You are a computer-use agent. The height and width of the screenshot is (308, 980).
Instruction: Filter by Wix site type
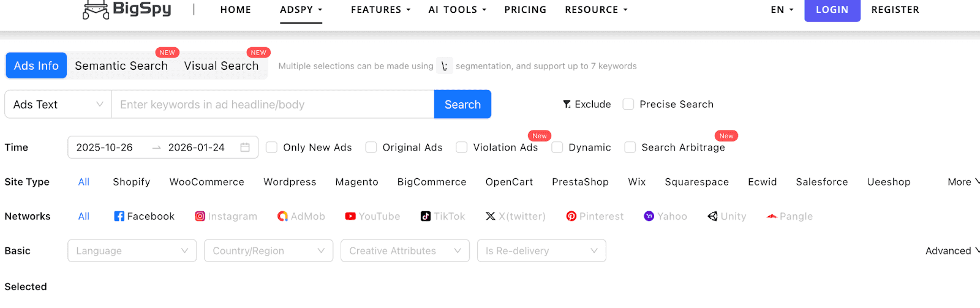[637, 182]
